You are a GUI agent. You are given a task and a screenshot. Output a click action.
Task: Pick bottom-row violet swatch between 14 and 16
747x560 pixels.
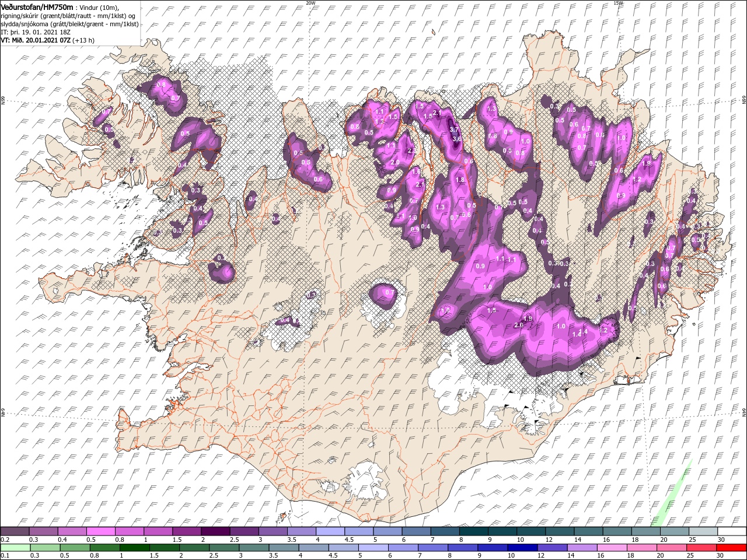pos(582,547)
